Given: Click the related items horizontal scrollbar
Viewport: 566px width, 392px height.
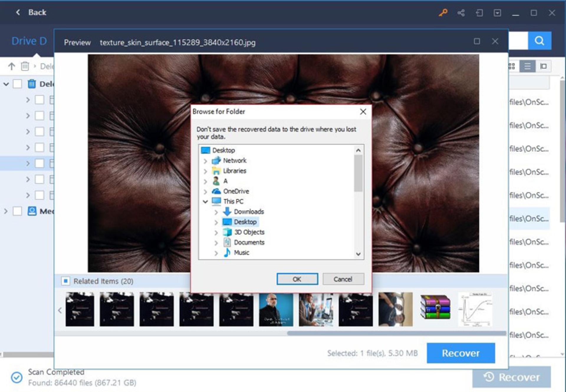Looking at the screenshot, I should (396, 333).
